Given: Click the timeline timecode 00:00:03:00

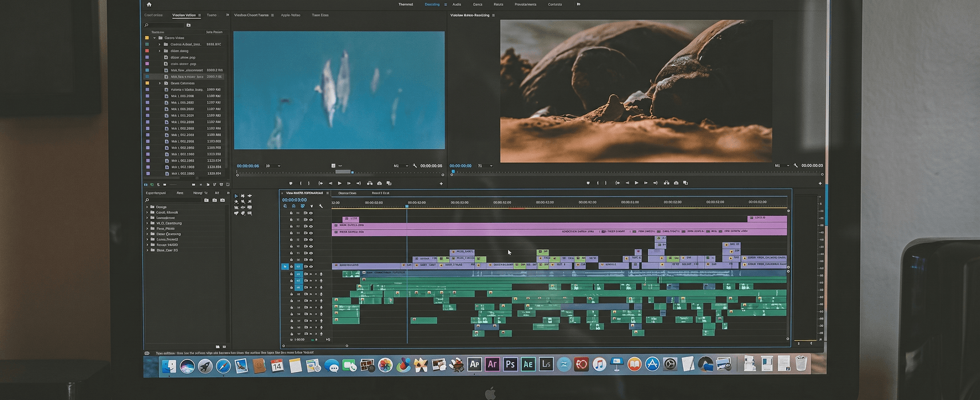Looking at the screenshot, I should pos(294,200).
